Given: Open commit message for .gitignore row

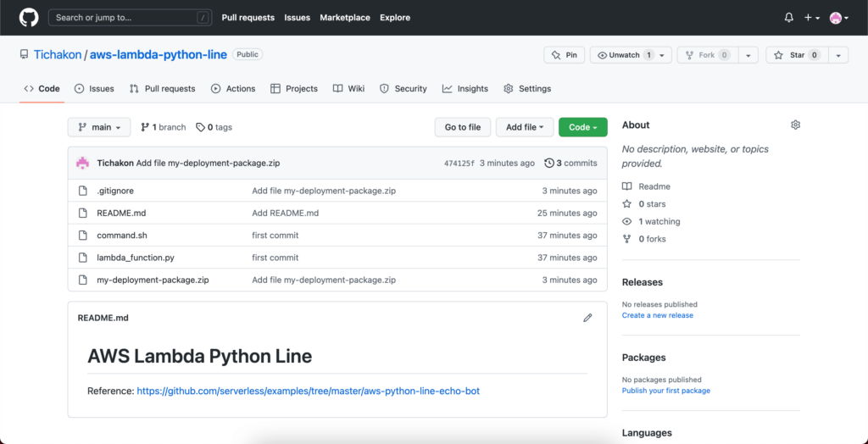Looking at the screenshot, I should (x=324, y=191).
